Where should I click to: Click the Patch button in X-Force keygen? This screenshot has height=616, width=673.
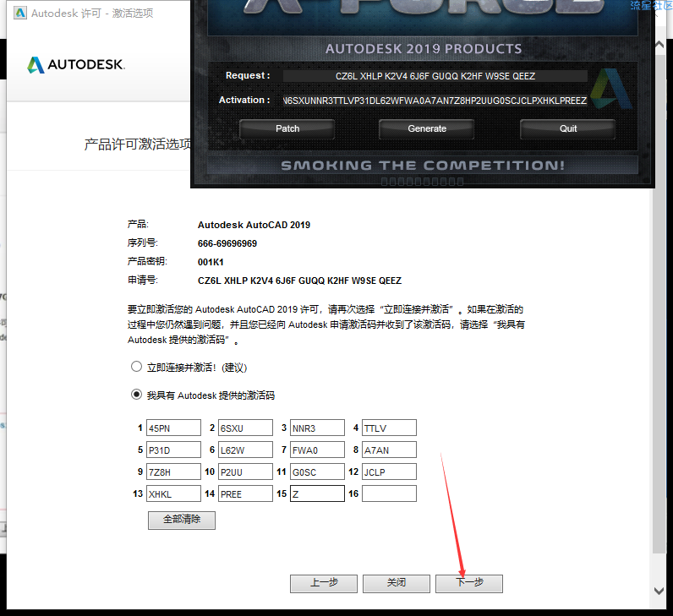point(287,128)
